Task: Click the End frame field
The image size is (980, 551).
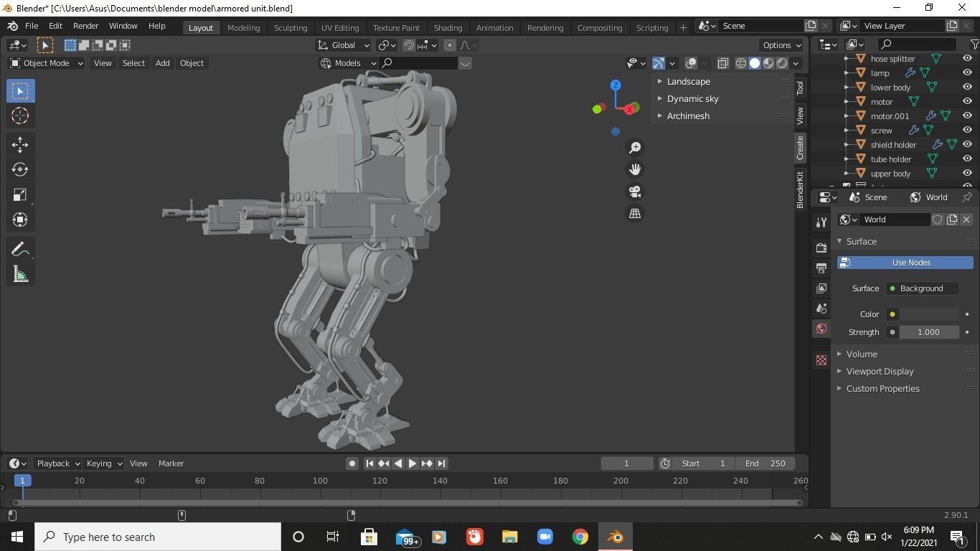Action: pos(765,463)
